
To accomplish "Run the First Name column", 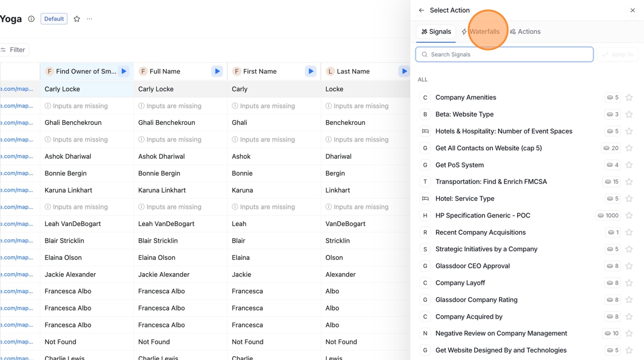I will click(x=311, y=71).
